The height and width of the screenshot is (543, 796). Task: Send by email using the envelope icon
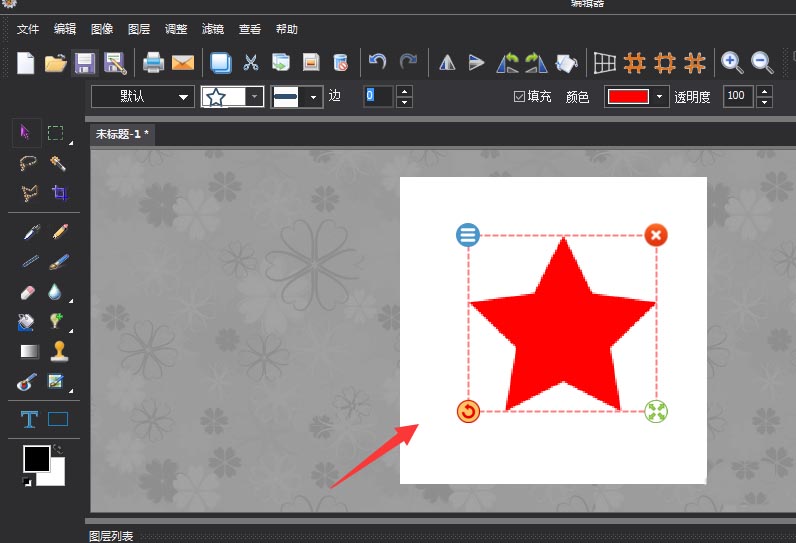click(183, 63)
